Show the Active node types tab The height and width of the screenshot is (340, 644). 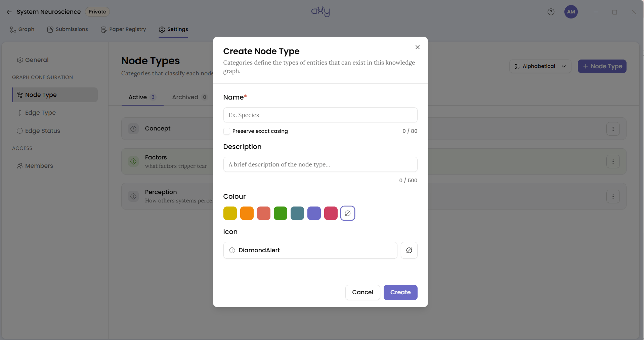tap(142, 97)
